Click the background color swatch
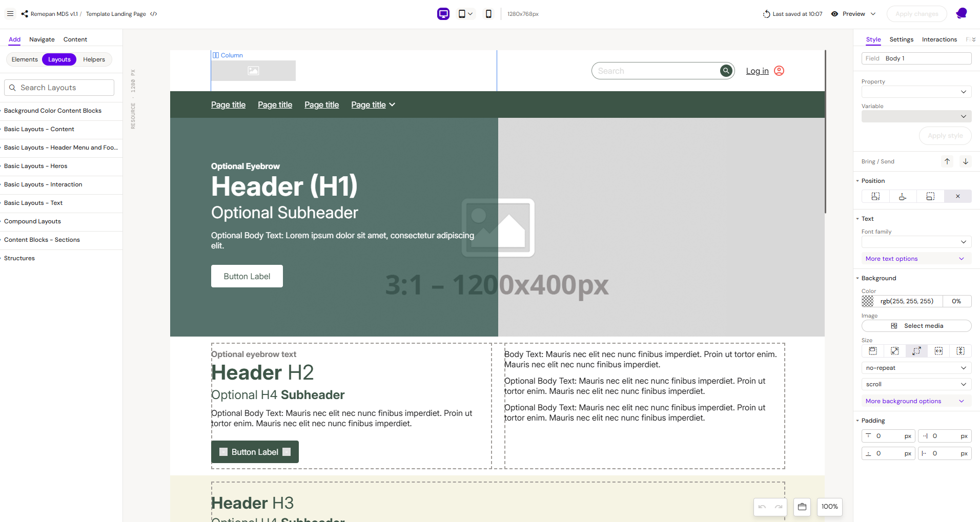Screen dimensions: 980x522 point(868,301)
